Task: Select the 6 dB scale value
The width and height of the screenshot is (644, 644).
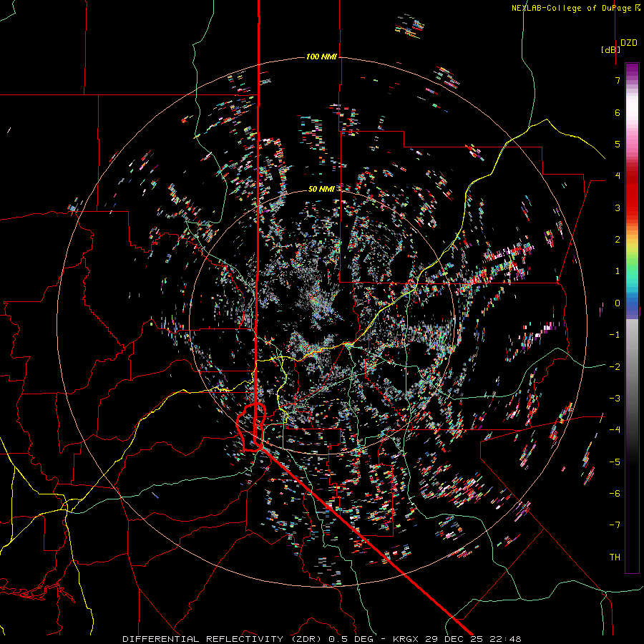Action: coord(618,112)
